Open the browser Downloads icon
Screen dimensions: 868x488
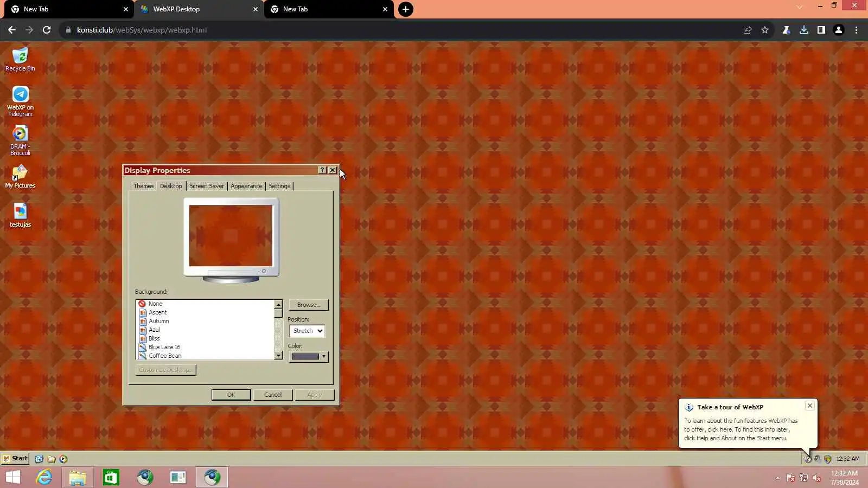pos(804,30)
